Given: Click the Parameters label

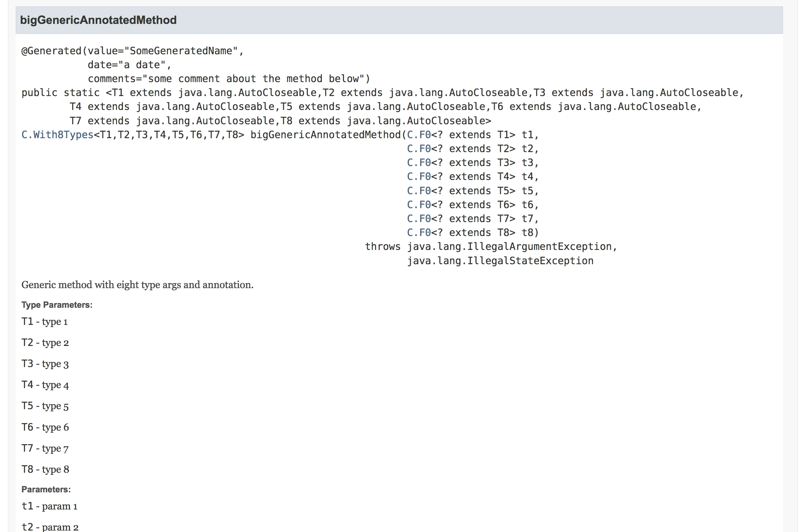Looking at the screenshot, I should 46,489.
